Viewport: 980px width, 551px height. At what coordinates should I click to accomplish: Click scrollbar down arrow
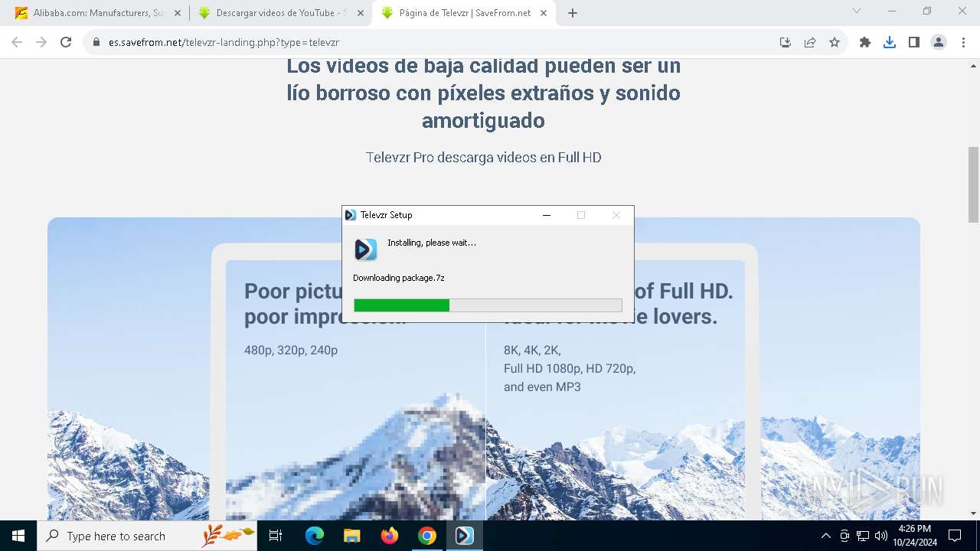coord(973,514)
